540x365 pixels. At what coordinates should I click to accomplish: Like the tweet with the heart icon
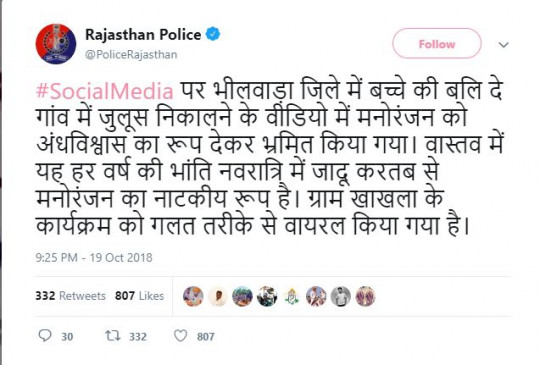180,335
